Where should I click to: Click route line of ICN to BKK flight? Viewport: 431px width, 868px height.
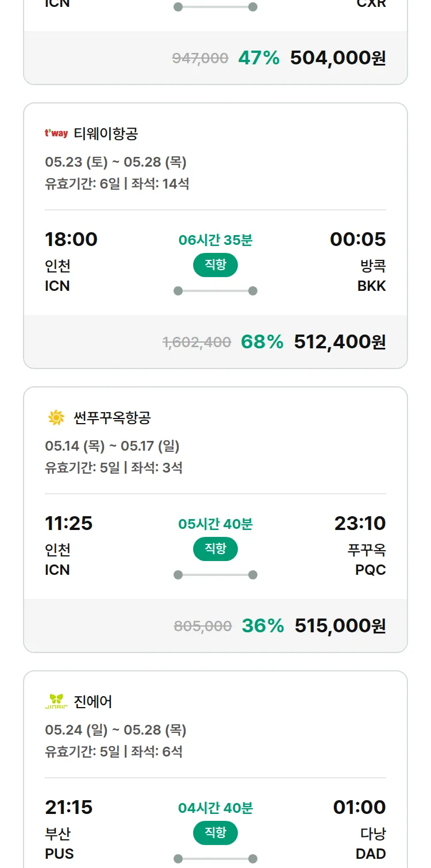tap(215, 291)
